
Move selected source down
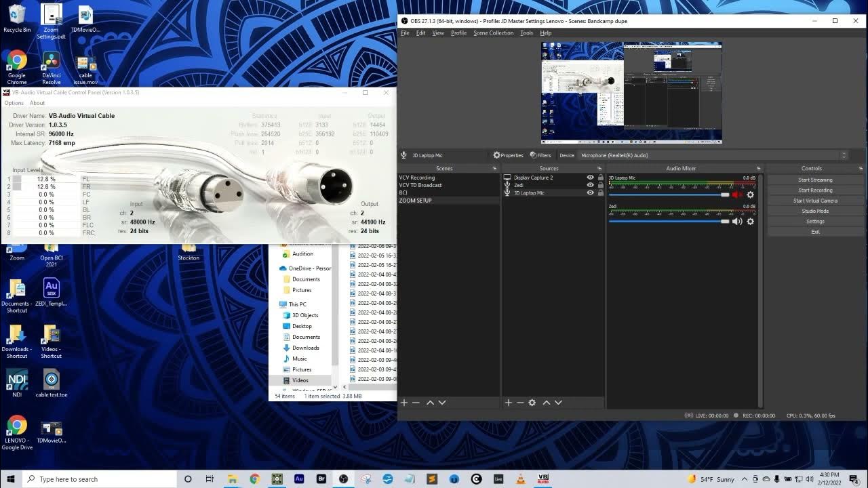point(559,403)
